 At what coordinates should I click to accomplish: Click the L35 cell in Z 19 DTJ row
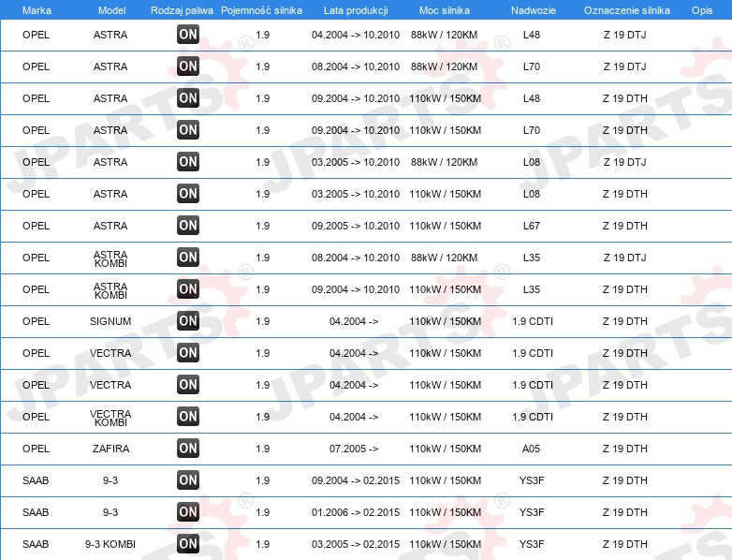click(532, 258)
